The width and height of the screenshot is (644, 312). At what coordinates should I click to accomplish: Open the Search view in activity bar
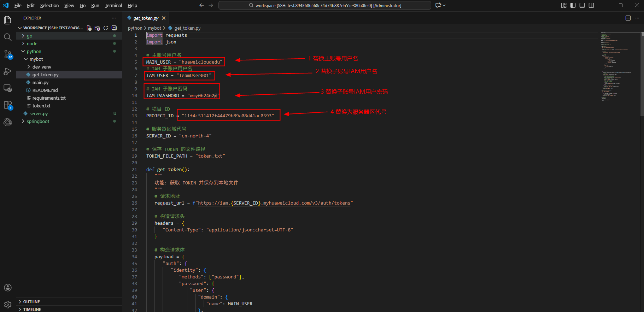(7, 37)
